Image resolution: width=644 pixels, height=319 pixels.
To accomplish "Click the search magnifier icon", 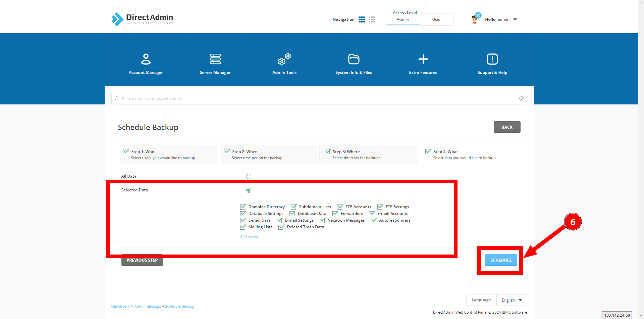I will [x=117, y=99].
